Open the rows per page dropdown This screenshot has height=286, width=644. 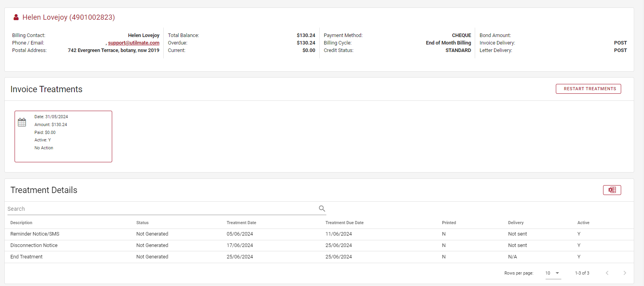(x=553, y=273)
